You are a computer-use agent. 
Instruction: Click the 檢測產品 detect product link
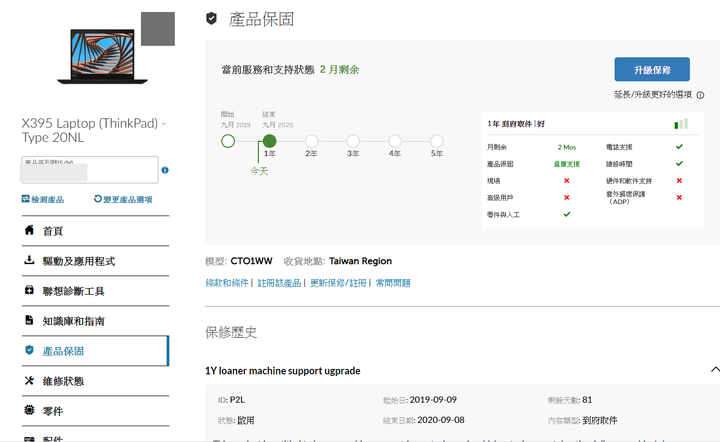(x=43, y=199)
